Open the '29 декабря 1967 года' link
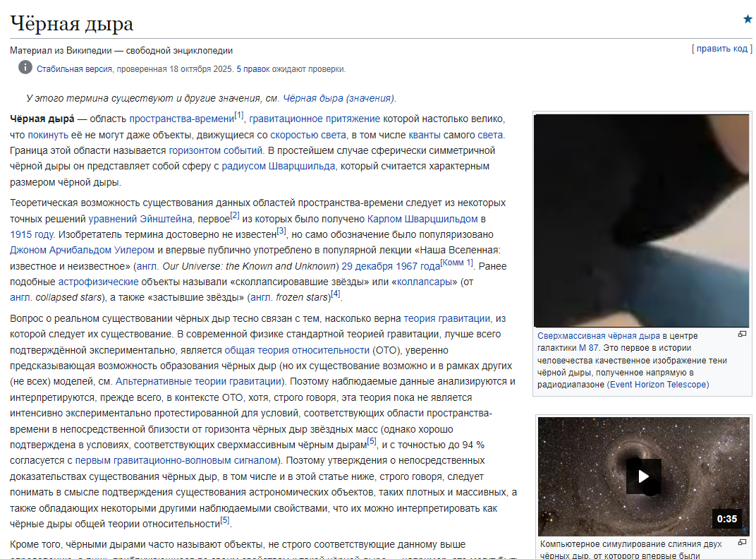This screenshot has width=756, height=559. (x=391, y=266)
